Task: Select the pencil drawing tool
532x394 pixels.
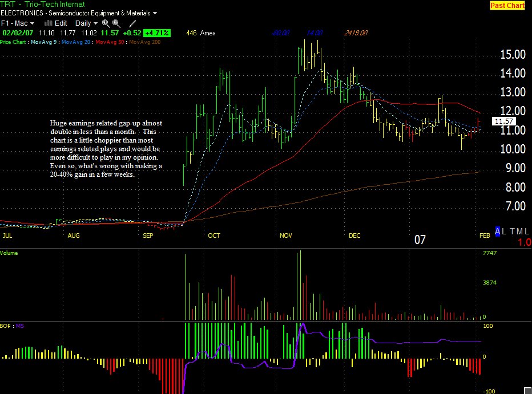Action: (132, 23)
